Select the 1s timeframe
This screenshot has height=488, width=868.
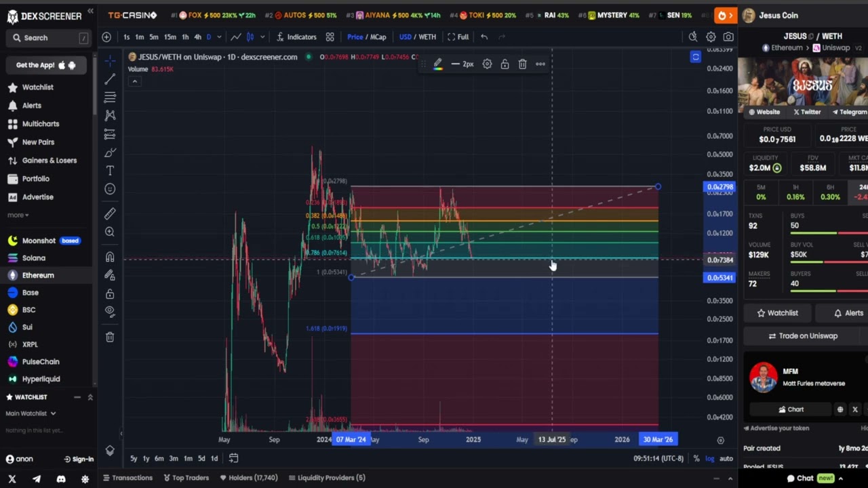(127, 37)
